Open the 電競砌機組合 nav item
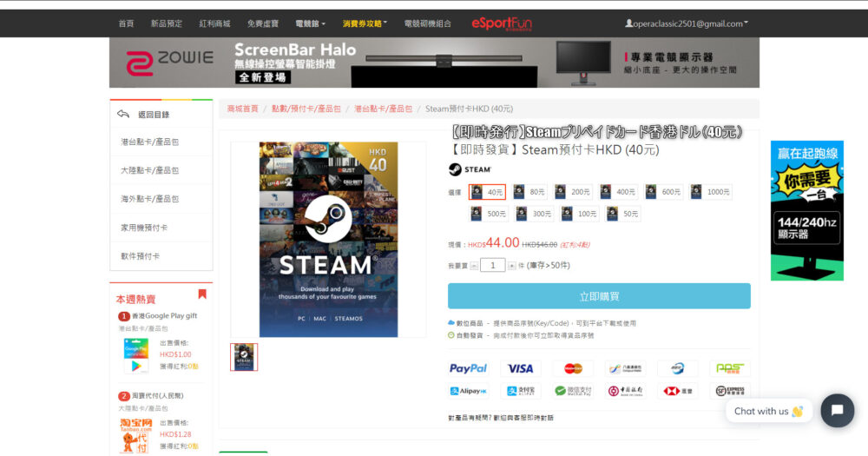Image resolution: width=868 pixels, height=456 pixels. (x=427, y=23)
